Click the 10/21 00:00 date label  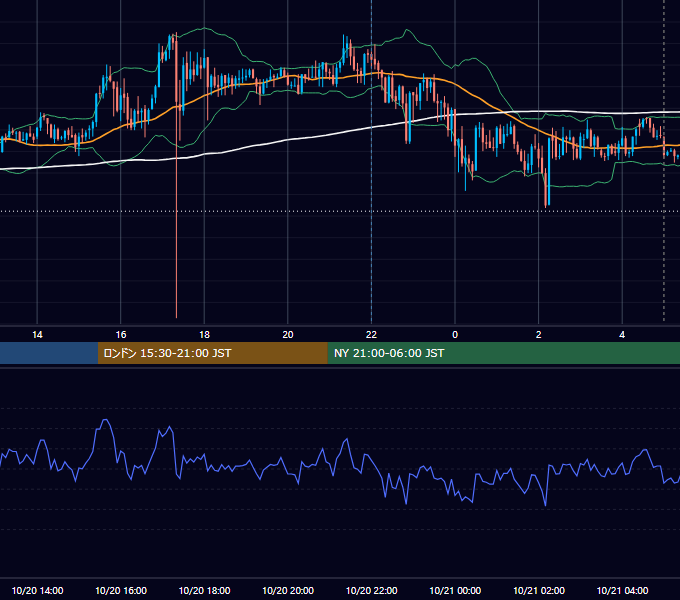(455, 590)
